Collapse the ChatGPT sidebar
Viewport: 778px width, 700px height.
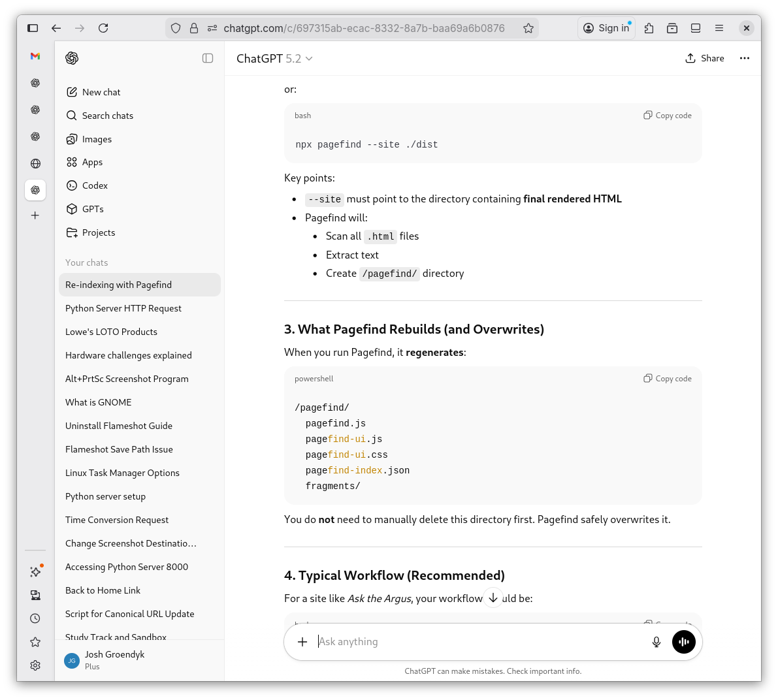click(207, 58)
